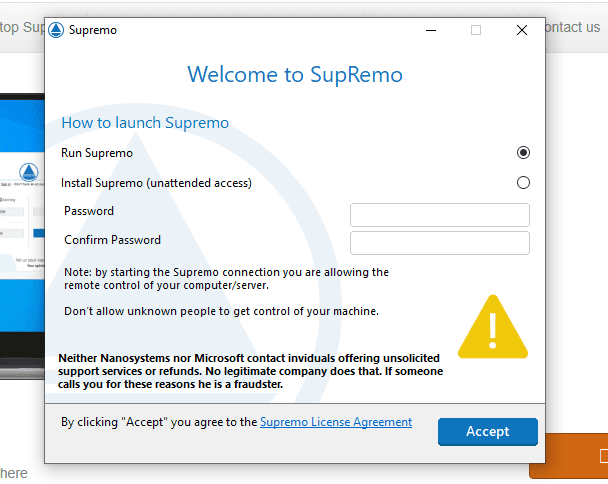Select the Run Supremo radio button
This screenshot has height=484, width=608.
523,152
